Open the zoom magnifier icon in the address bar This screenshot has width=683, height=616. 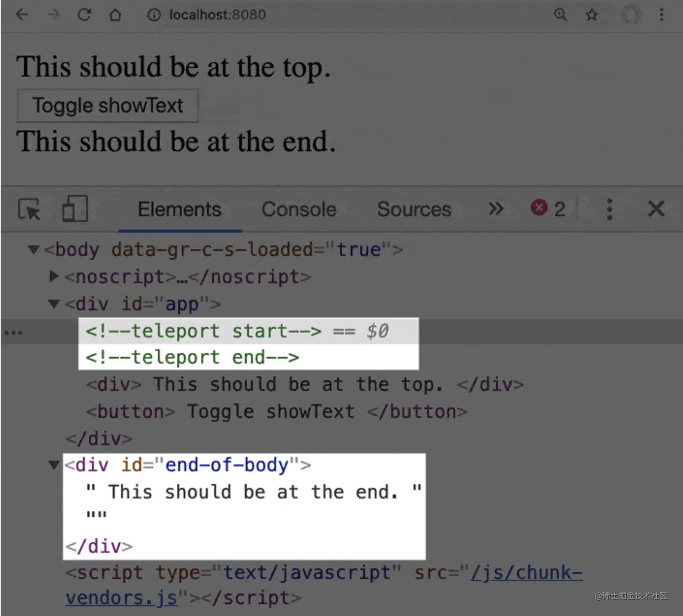click(560, 15)
